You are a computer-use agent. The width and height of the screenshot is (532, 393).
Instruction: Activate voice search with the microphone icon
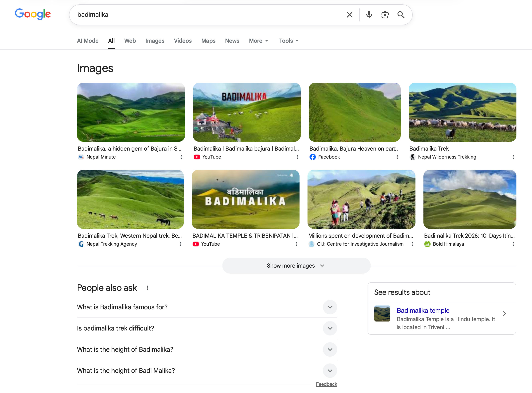coord(369,15)
